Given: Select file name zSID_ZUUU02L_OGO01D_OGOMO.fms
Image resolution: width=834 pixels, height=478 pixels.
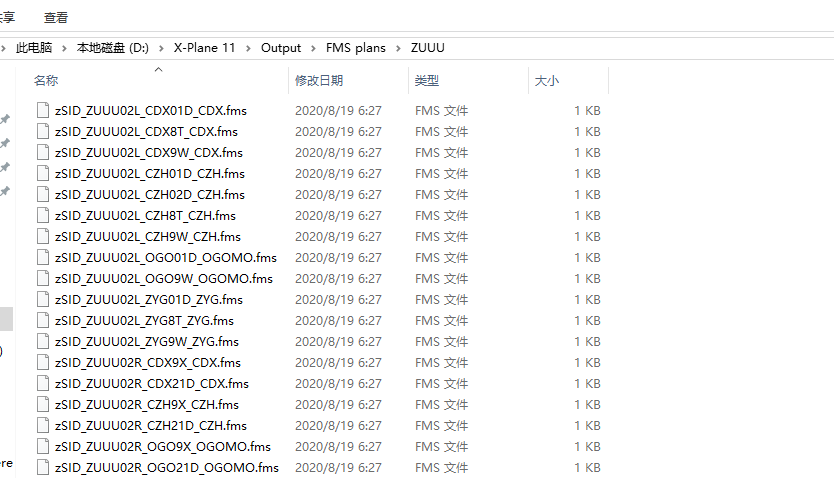Looking at the screenshot, I should coord(166,258).
